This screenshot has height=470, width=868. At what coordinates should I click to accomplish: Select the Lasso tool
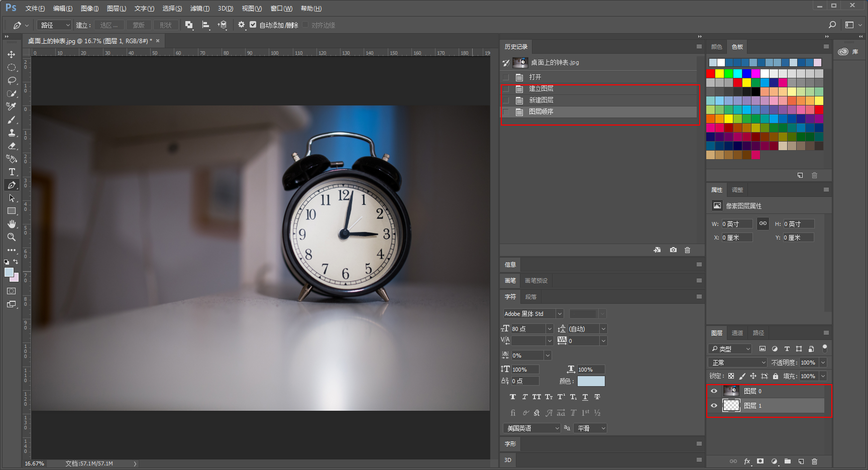click(12, 80)
